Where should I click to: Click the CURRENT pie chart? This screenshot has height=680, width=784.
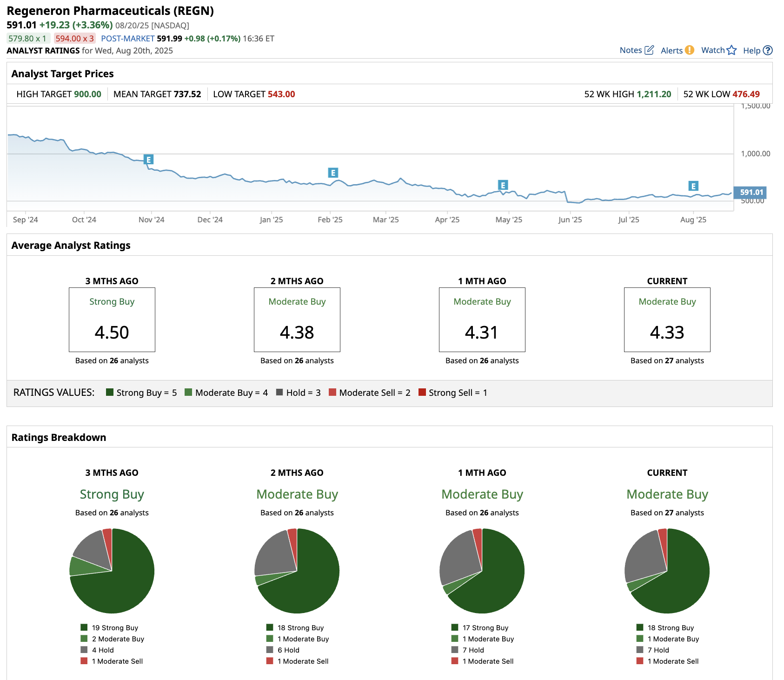pyautogui.click(x=667, y=571)
